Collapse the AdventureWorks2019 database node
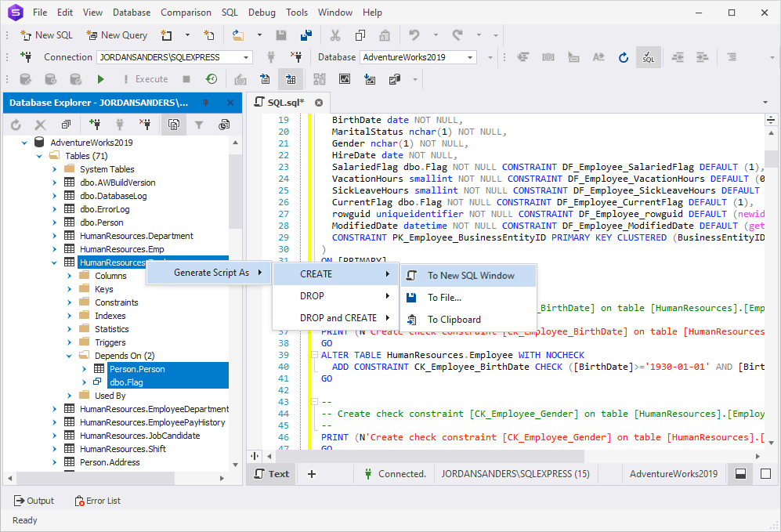The width and height of the screenshot is (781, 532). click(24, 143)
